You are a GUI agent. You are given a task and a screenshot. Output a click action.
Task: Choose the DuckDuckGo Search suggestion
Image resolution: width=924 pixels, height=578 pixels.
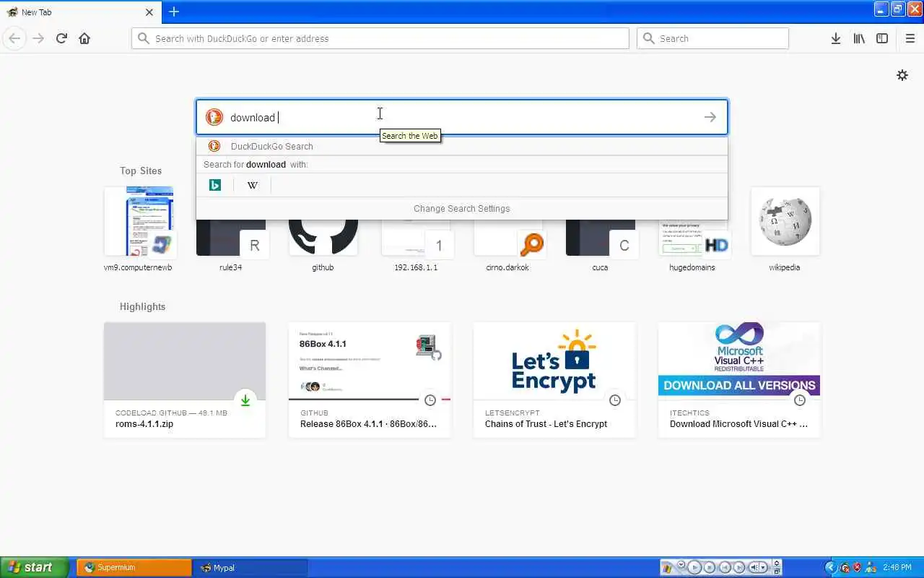462,146
